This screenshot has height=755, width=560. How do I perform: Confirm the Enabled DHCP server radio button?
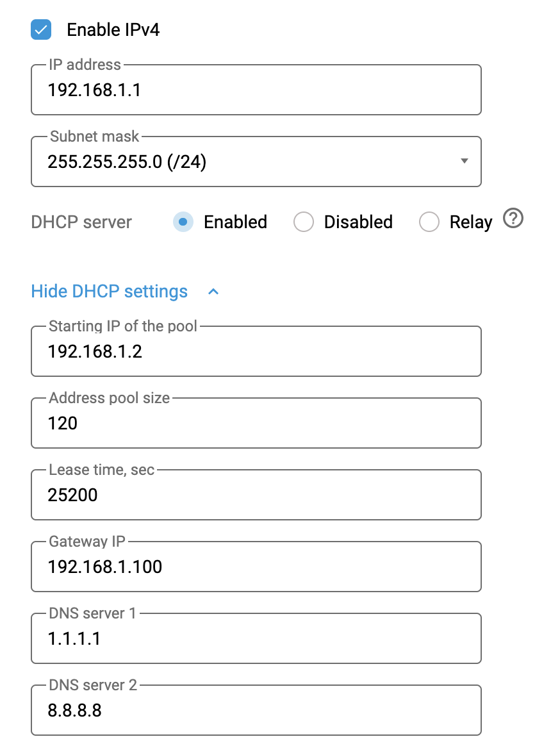click(182, 222)
